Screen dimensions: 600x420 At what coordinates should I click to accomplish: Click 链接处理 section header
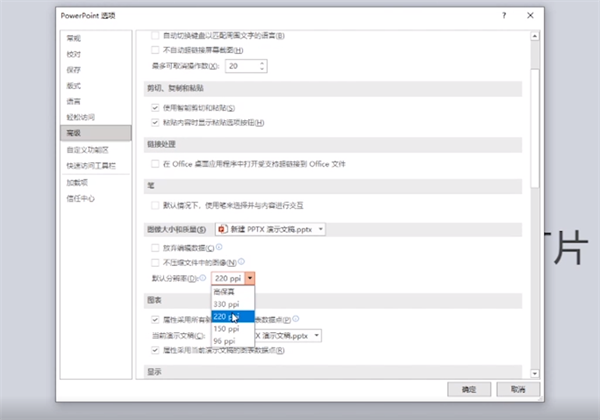(x=333, y=145)
